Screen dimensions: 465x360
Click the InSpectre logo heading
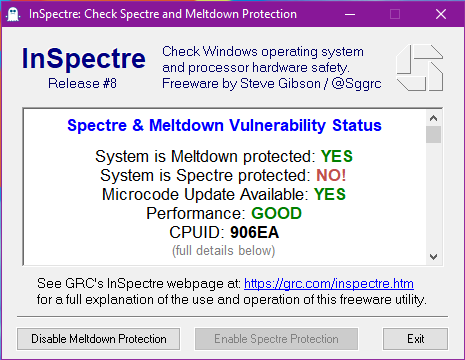pos(84,59)
